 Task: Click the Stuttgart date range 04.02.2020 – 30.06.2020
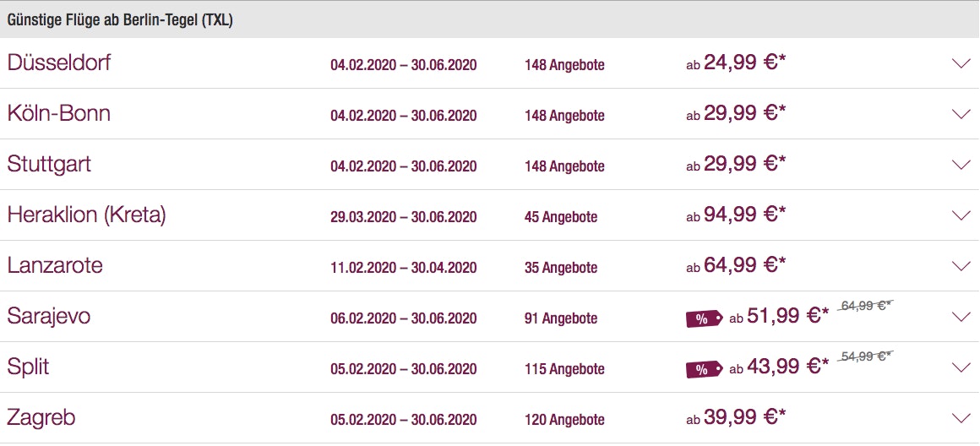pyautogui.click(x=404, y=166)
